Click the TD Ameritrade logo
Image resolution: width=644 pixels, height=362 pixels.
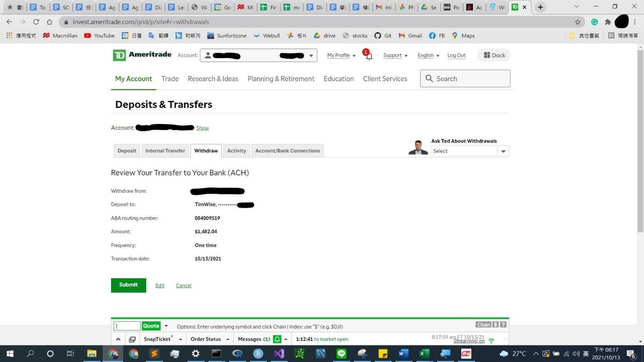click(x=142, y=55)
